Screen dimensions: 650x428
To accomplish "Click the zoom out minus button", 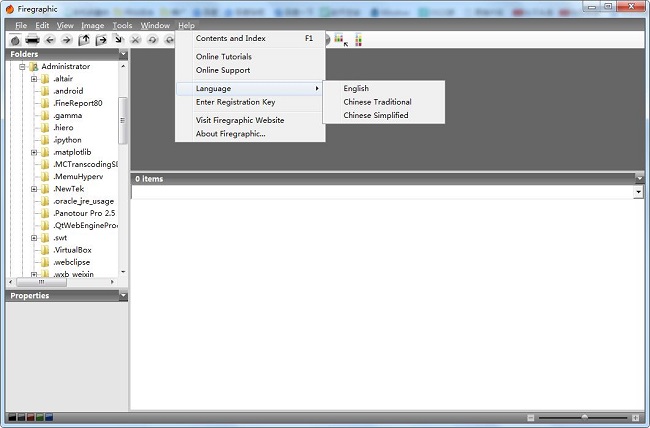I will (531, 418).
